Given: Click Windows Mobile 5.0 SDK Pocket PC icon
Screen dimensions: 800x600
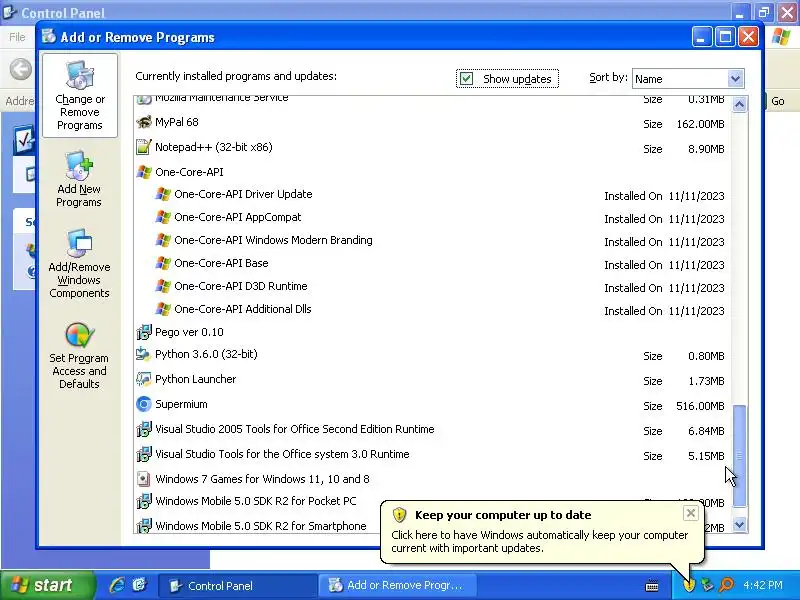Looking at the screenshot, I should (144, 501).
